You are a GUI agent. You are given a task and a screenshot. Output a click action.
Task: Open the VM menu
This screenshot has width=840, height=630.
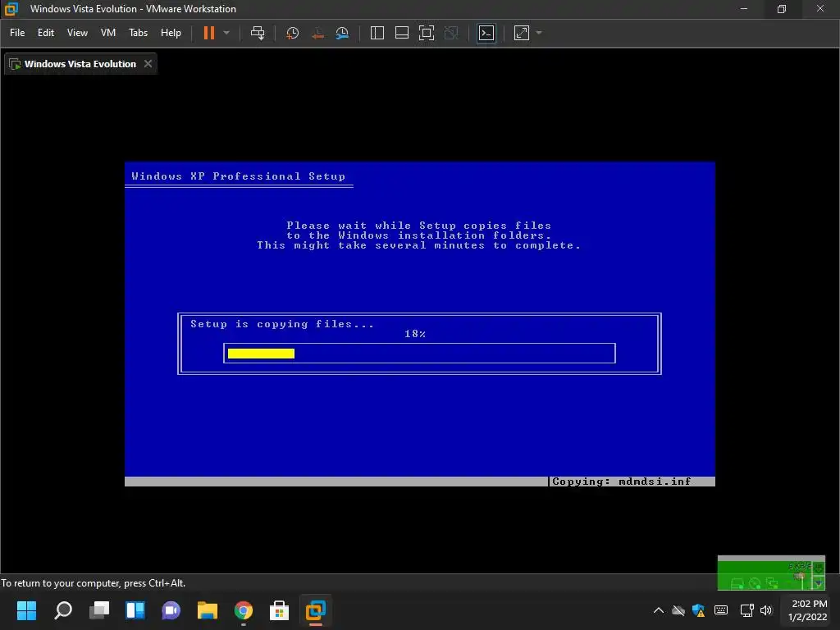coord(108,33)
